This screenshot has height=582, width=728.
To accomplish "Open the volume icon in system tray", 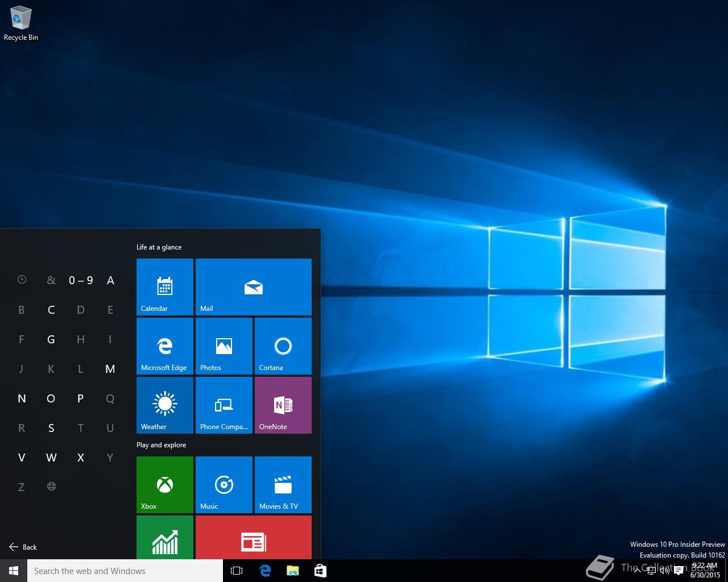I will tap(664, 571).
